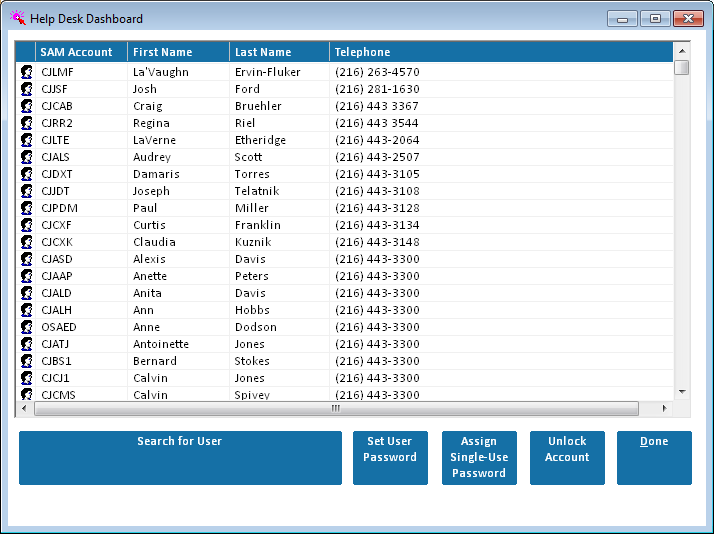Click the user icon beside CJLMF
This screenshot has height=534, width=714.
(26, 72)
